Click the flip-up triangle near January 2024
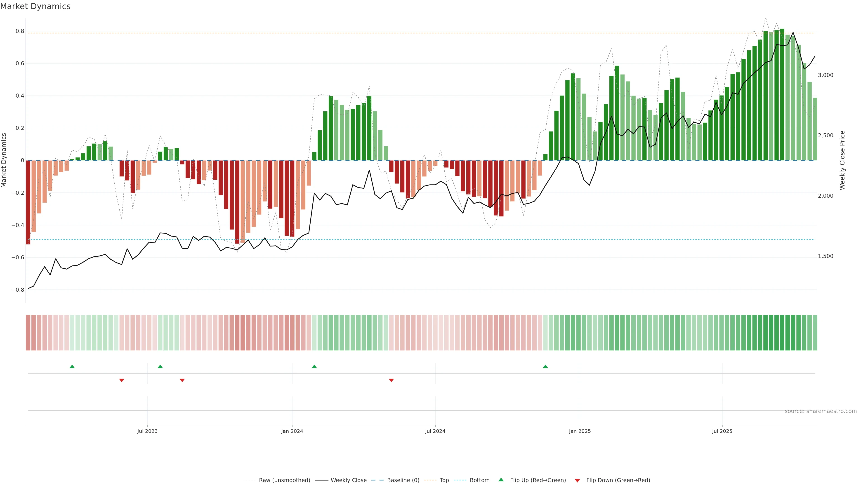The width and height of the screenshot is (868, 488). [x=314, y=366]
